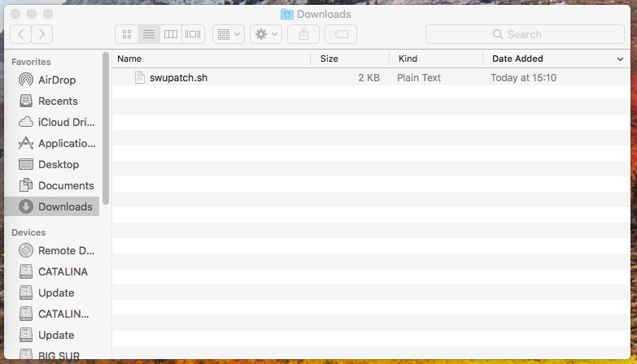Open the item arrangement dropdown

[229, 34]
